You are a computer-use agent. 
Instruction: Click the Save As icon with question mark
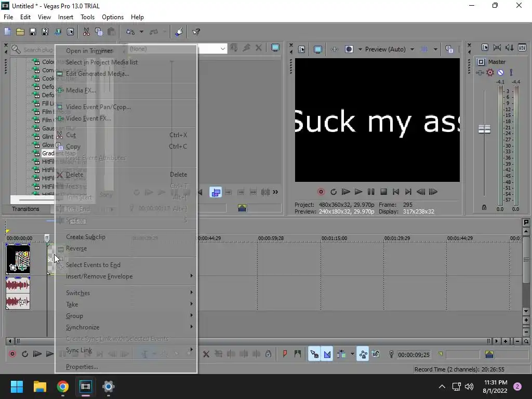(45, 32)
